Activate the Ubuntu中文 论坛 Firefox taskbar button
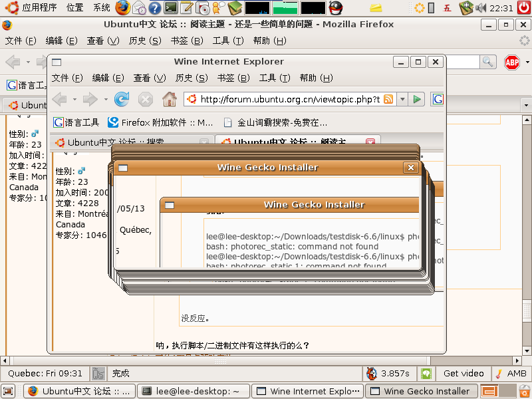 coord(79,391)
